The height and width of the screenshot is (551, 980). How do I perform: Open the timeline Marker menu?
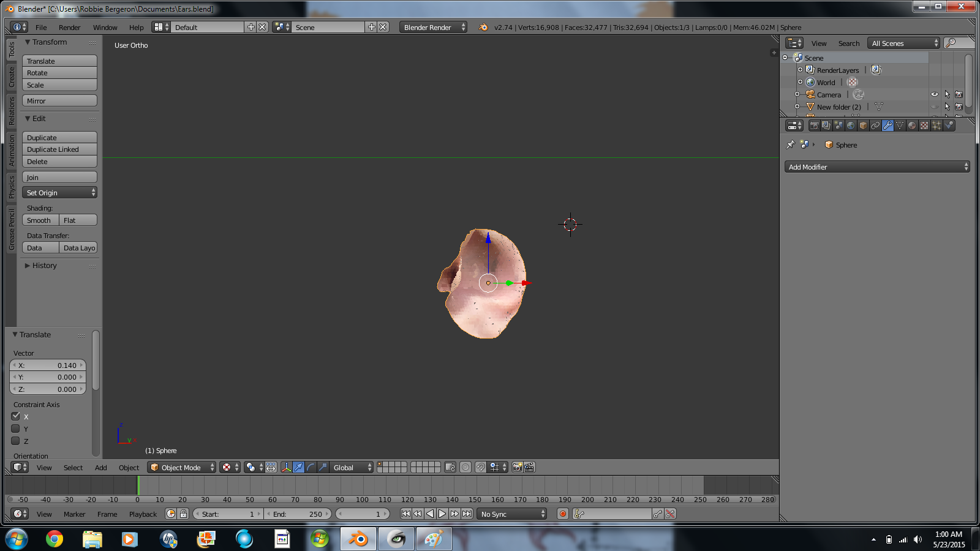click(x=74, y=514)
